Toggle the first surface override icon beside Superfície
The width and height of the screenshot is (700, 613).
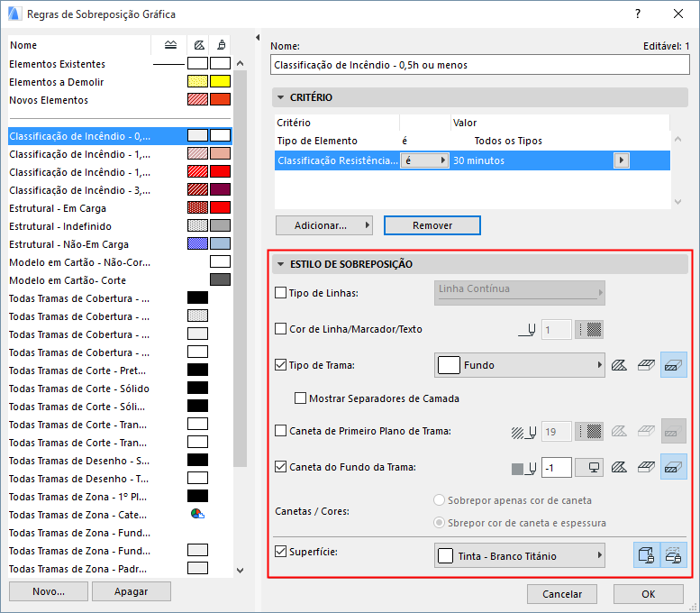click(x=647, y=555)
